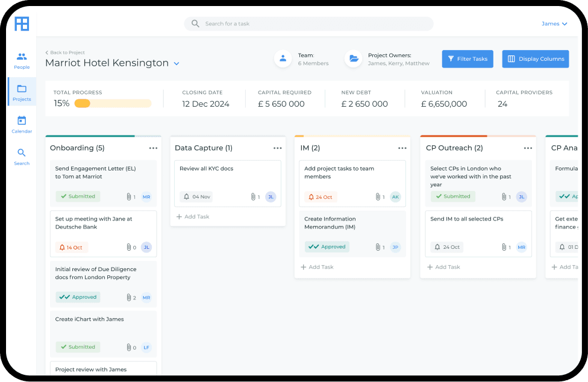Click the Team members icon

[x=283, y=58]
